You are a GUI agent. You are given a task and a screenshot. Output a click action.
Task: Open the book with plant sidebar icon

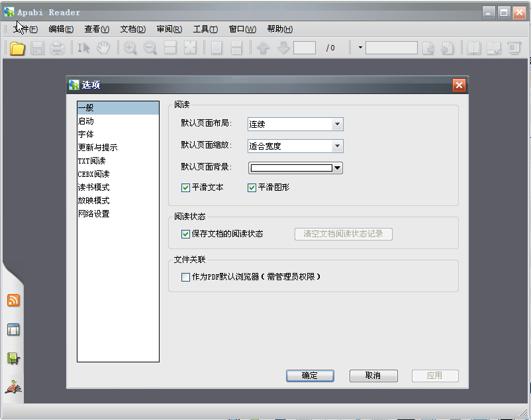pos(13,387)
